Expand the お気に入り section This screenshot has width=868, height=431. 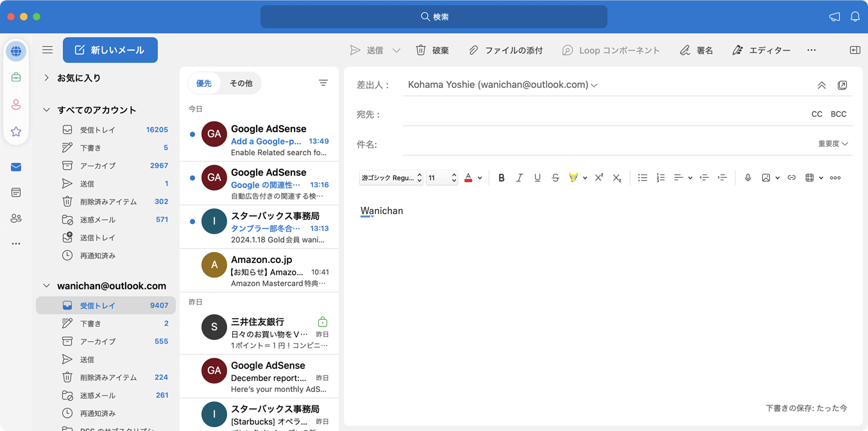point(46,78)
